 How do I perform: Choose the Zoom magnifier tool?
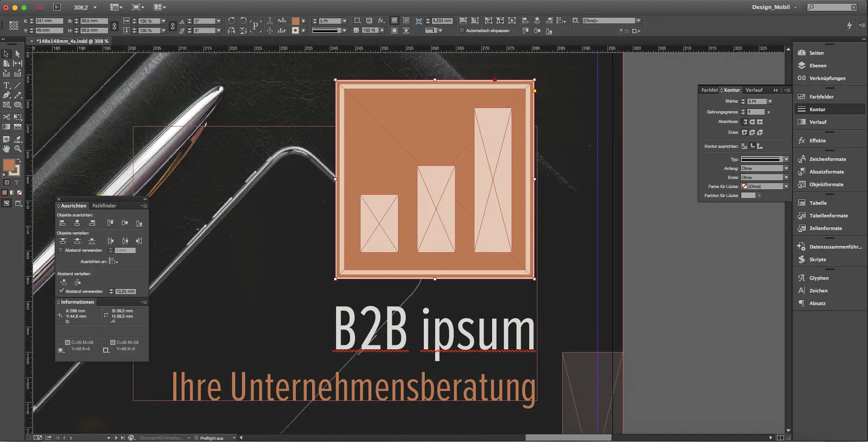[x=18, y=149]
